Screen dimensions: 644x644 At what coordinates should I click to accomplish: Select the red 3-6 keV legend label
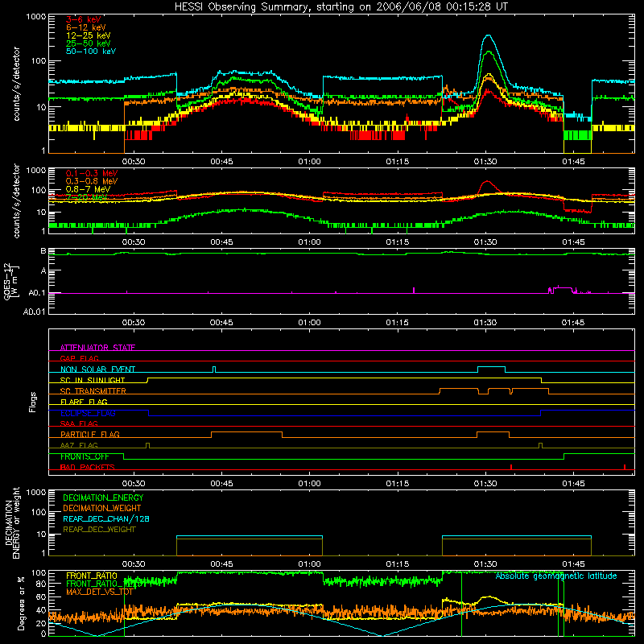tap(83, 19)
